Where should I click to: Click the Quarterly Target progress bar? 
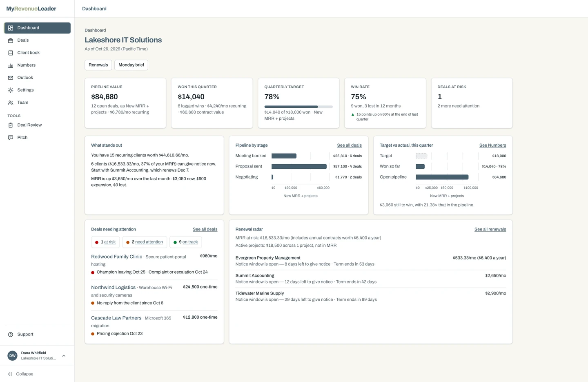(x=298, y=107)
